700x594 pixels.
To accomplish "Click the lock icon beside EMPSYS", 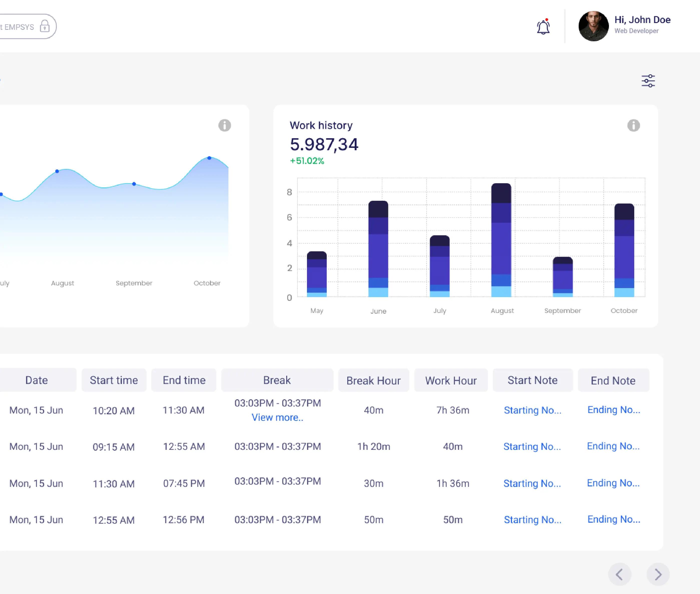I will (45, 26).
